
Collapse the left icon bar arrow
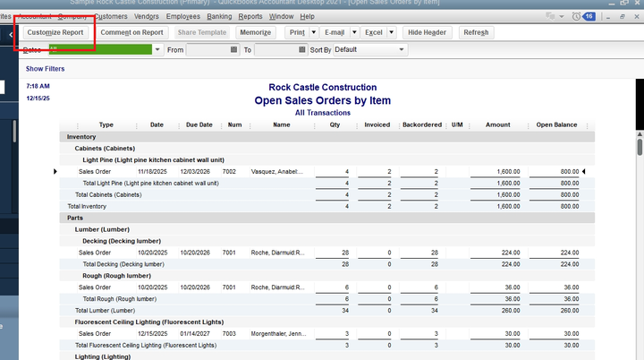pos(11,35)
